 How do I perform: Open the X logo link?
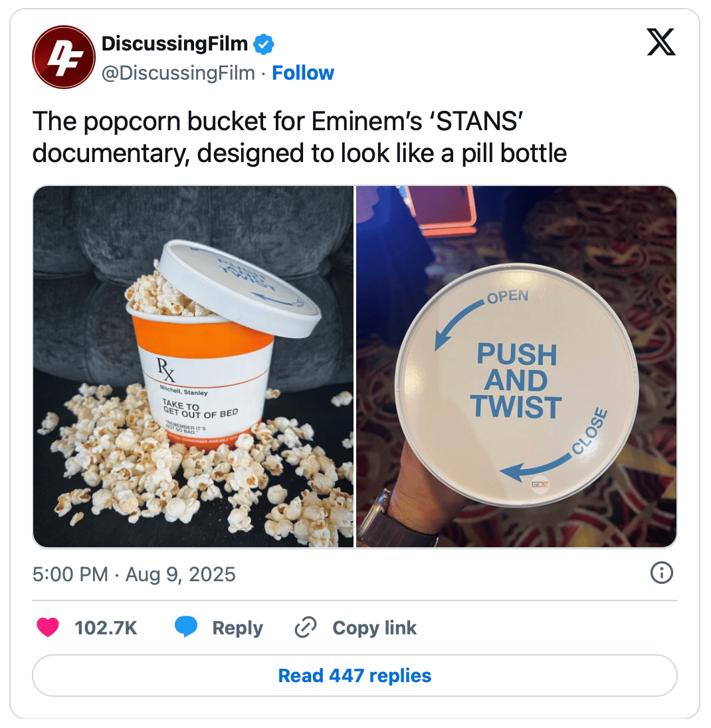pyautogui.click(x=661, y=42)
